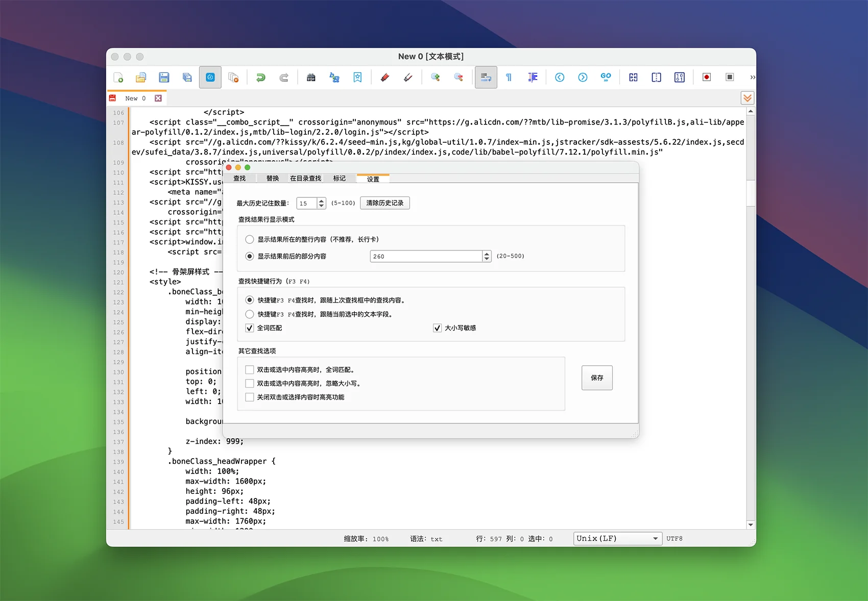The width and height of the screenshot is (868, 601).
Task: Stop macro recording with square icon
Action: pos(730,78)
